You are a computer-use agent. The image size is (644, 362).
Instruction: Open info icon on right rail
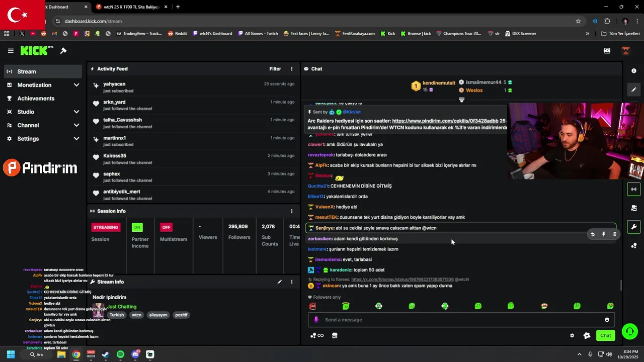point(634,71)
